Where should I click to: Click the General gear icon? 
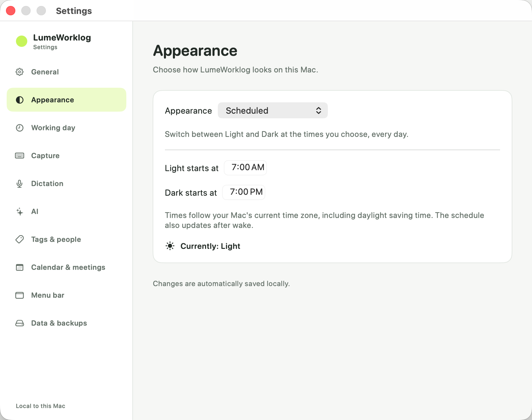click(20, 72)
